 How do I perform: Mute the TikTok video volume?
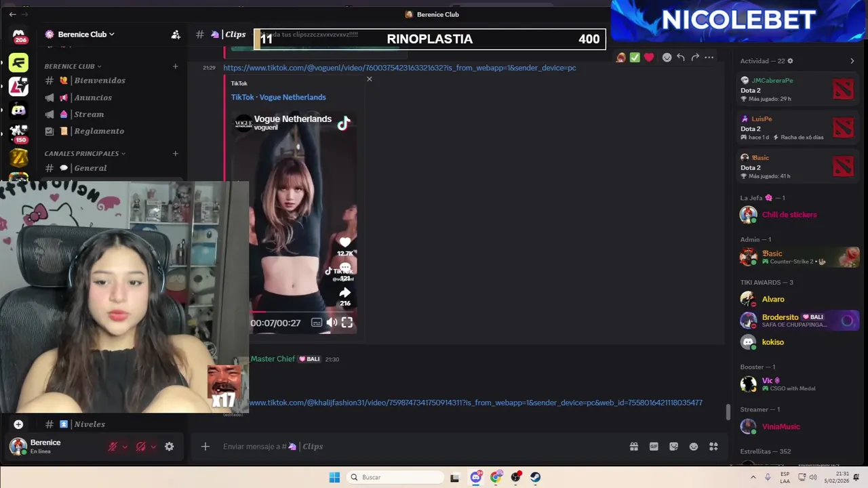point(332,323)
